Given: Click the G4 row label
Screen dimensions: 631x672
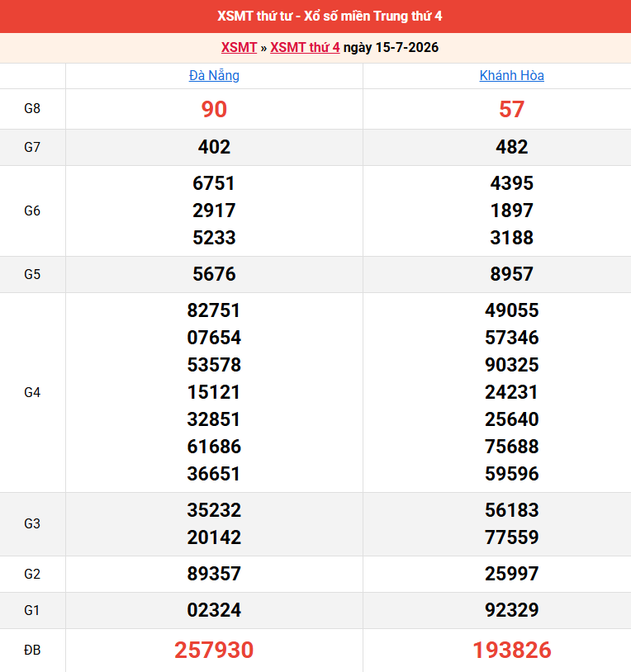Looking at the screenshot, I should [32, 393].
